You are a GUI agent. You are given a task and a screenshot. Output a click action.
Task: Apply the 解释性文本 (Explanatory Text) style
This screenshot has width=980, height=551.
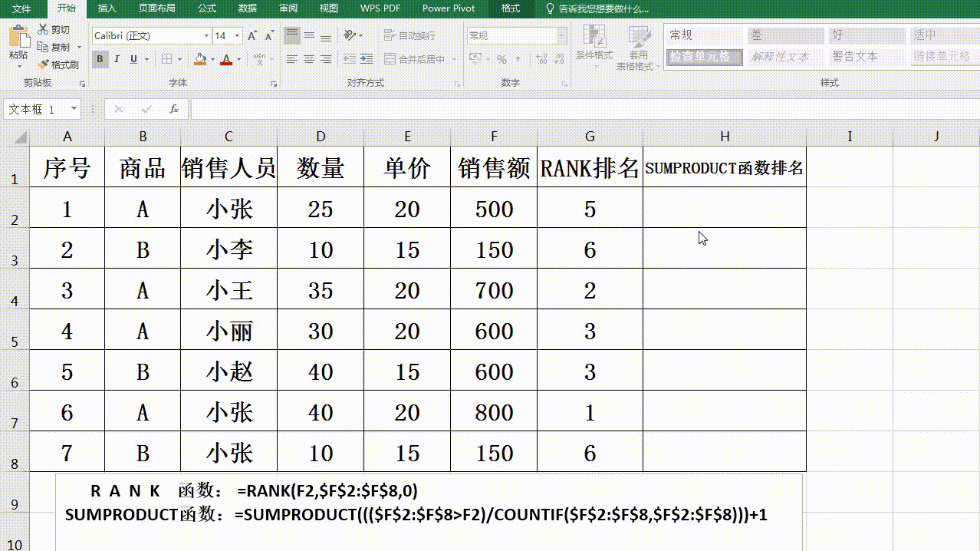point(786,57)
